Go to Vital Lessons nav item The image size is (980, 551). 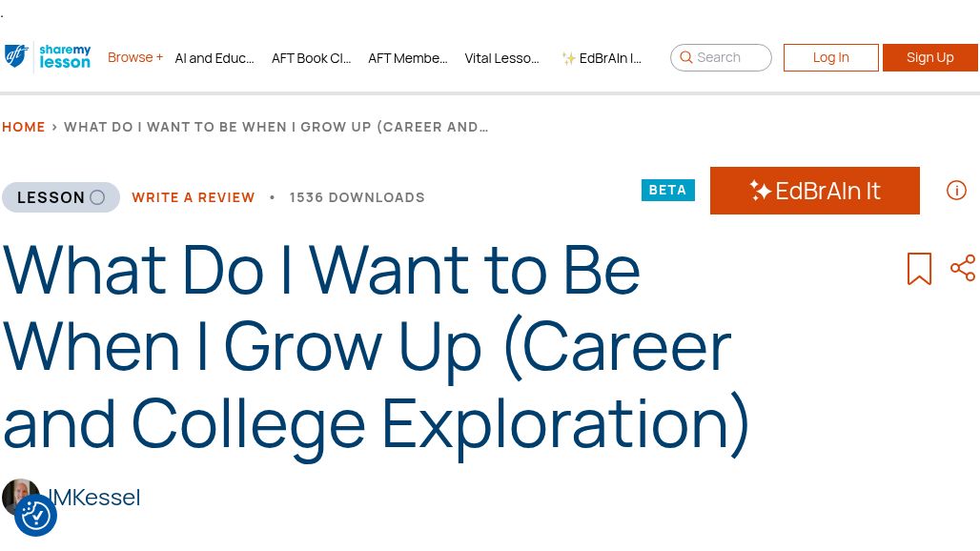501,58
